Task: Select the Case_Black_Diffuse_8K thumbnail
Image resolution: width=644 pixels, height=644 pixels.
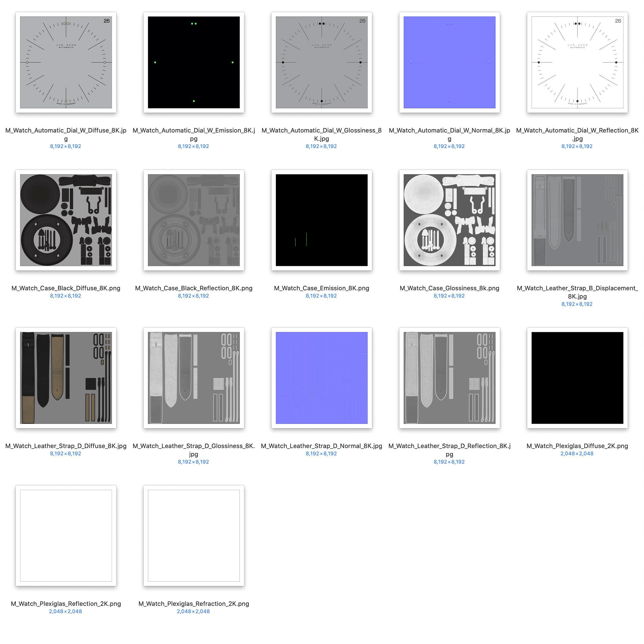Action: point(66,220)
